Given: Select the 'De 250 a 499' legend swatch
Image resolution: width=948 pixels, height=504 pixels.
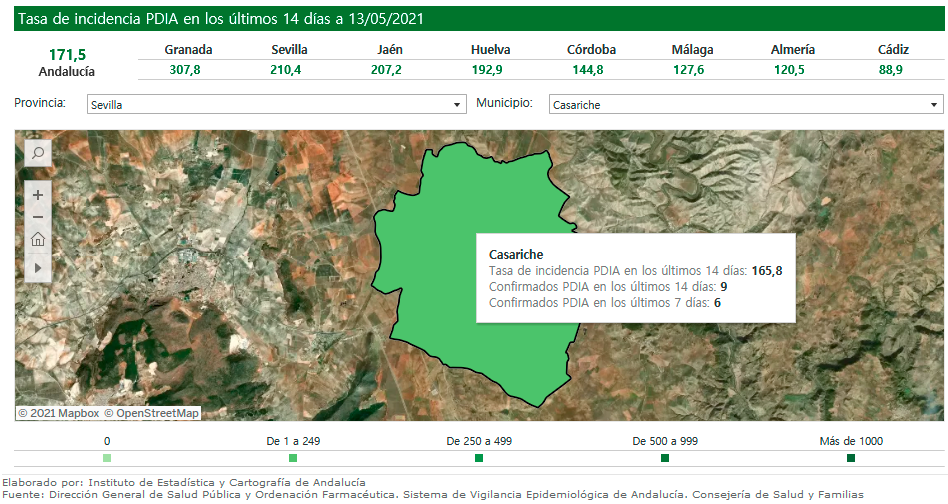Looking at the screenshot, I should point(479,458).
